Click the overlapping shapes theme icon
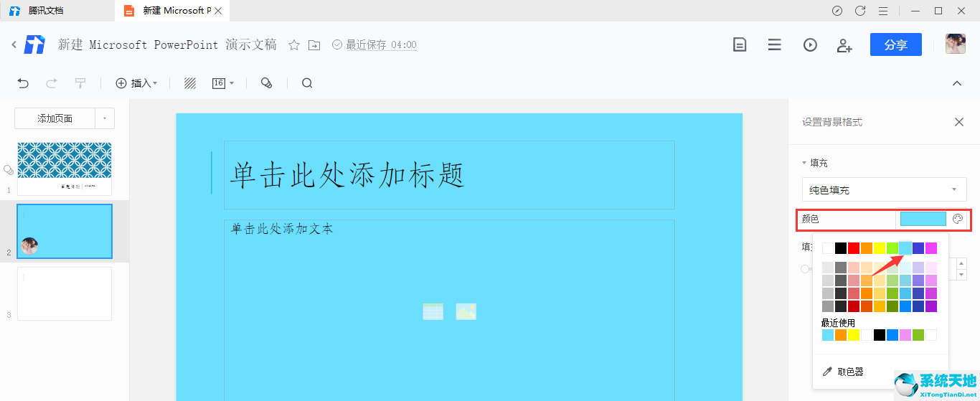The image size is (980, 401). click(266, 83)
